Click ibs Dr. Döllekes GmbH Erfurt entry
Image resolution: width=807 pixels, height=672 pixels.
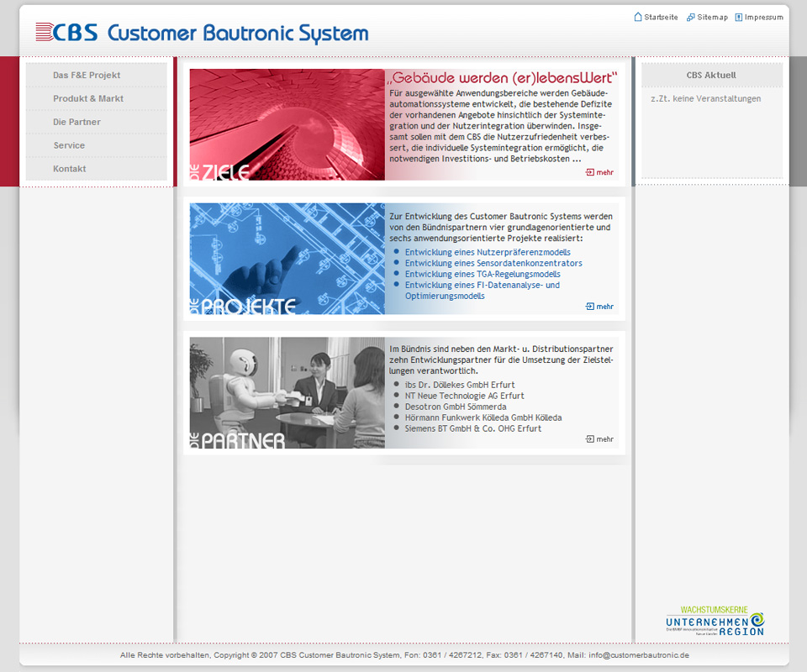[460, 385]
